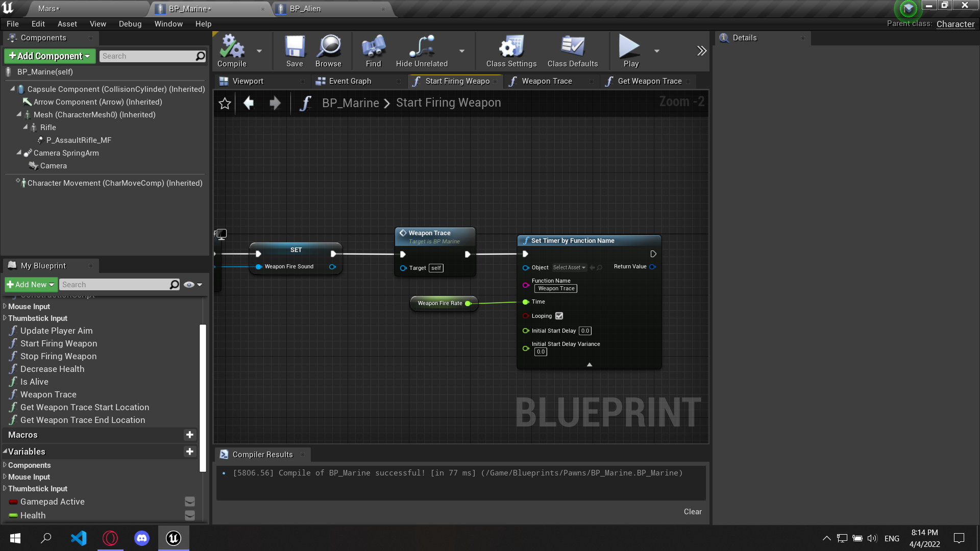
Task: Click Initial Start Delay value field
Action: tap(585, 331)
